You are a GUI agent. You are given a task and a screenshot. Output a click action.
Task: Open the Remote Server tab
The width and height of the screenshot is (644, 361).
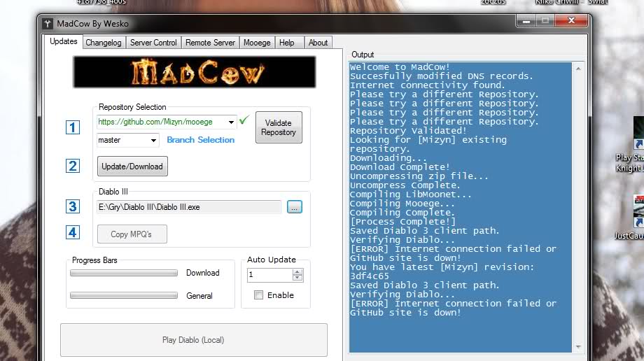210,43
